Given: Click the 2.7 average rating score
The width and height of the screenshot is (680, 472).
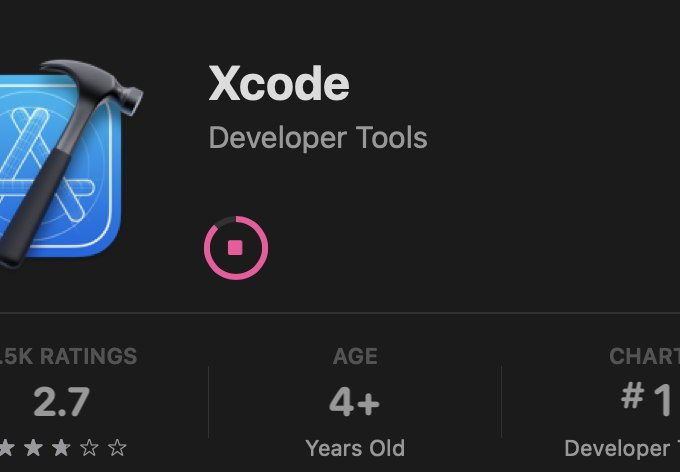Looking at the screenshot, I should (x=61, y=402).
